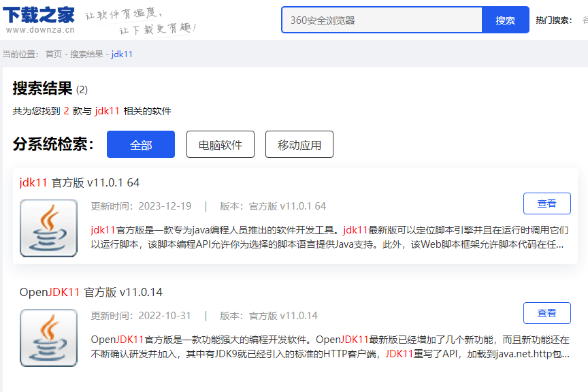Click OpenJDK11官方版 description paragraph
The width and height of the screenshot is (588, 392).
point(330,346)
